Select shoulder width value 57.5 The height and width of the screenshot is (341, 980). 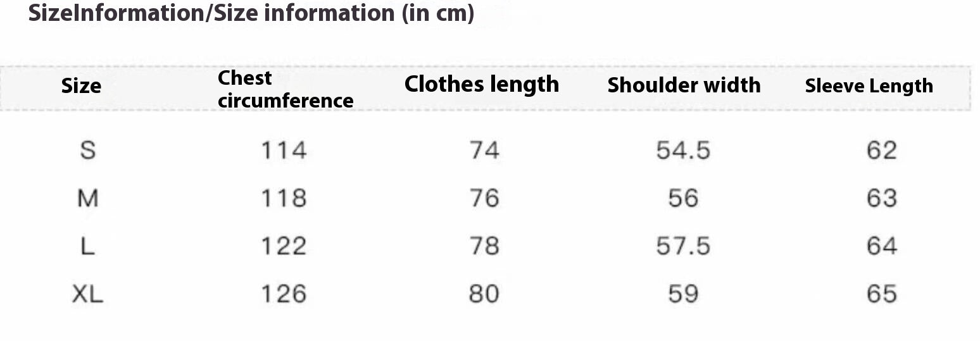(683, 246)
